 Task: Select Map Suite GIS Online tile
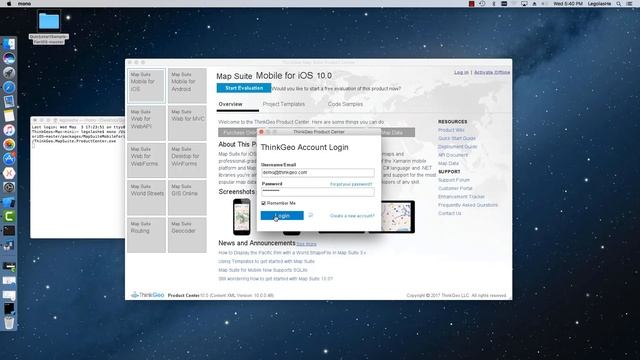(x=187, y=198)
